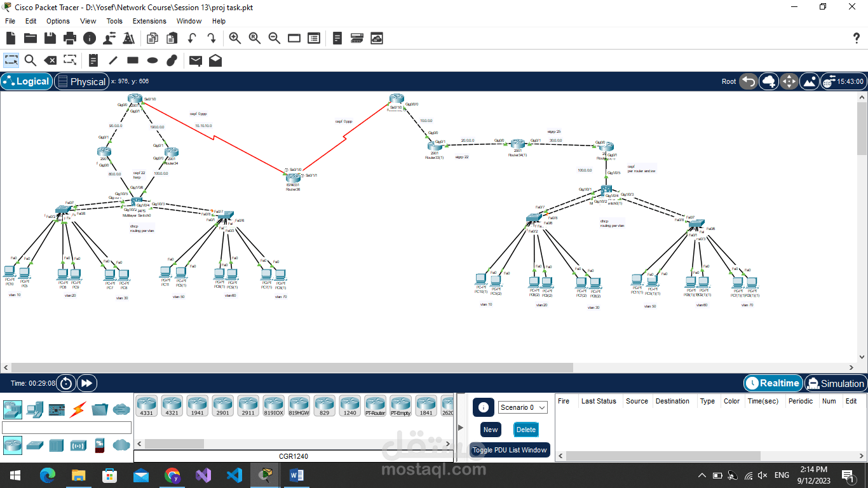868x488 pixels.
Task: Reset the workspace zoom
Action: pos(255,38)
